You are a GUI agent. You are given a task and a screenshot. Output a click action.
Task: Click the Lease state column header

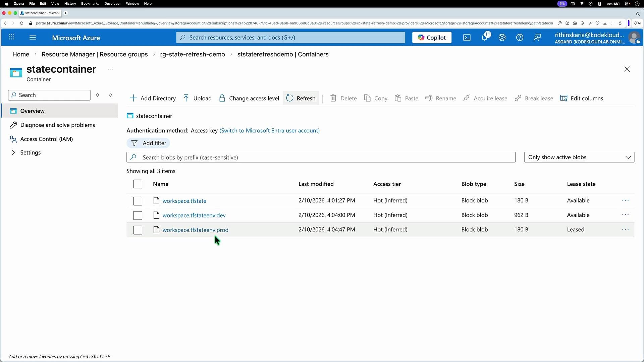(x=581, y=184)
